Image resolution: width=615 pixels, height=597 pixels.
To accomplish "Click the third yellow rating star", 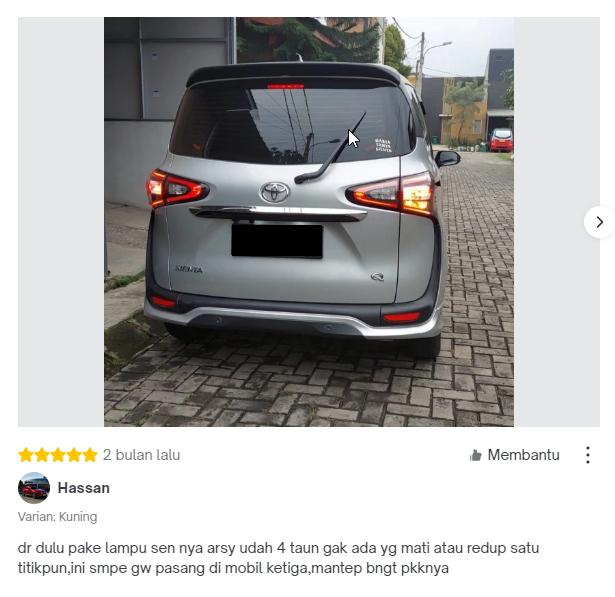I will coord(58,455).
